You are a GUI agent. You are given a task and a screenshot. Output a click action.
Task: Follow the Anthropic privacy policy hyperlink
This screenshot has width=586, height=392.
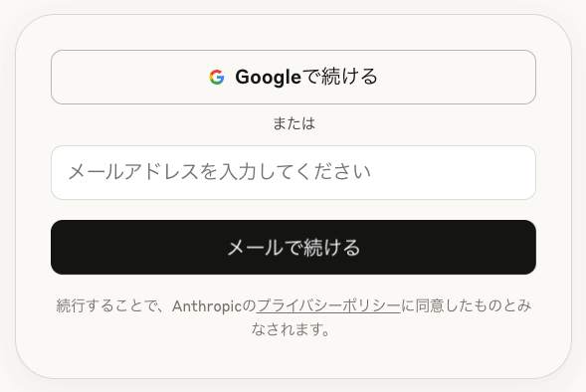pos(328,306)
